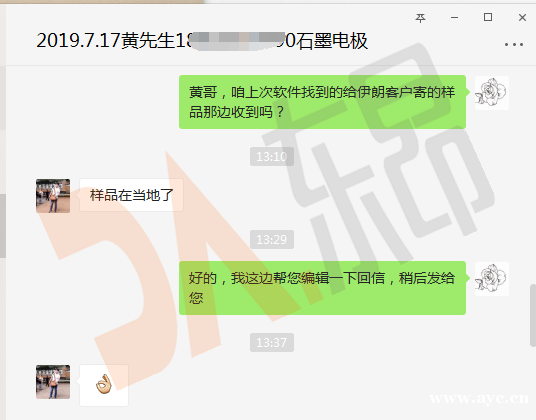
Task: Click the OK hand emoji message
Action: click(x=104, y=385)
